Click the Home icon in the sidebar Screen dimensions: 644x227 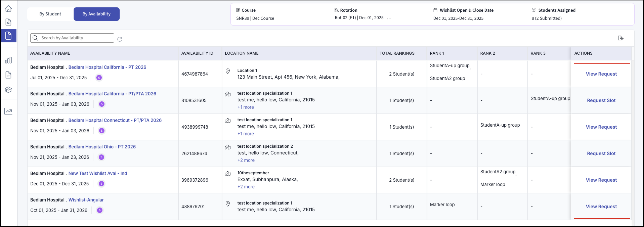8,9
